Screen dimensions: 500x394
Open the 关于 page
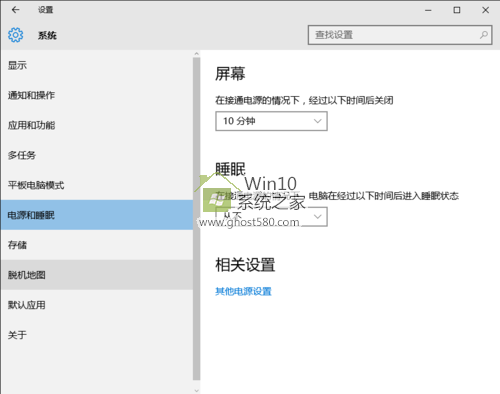[x=97, y=335]
